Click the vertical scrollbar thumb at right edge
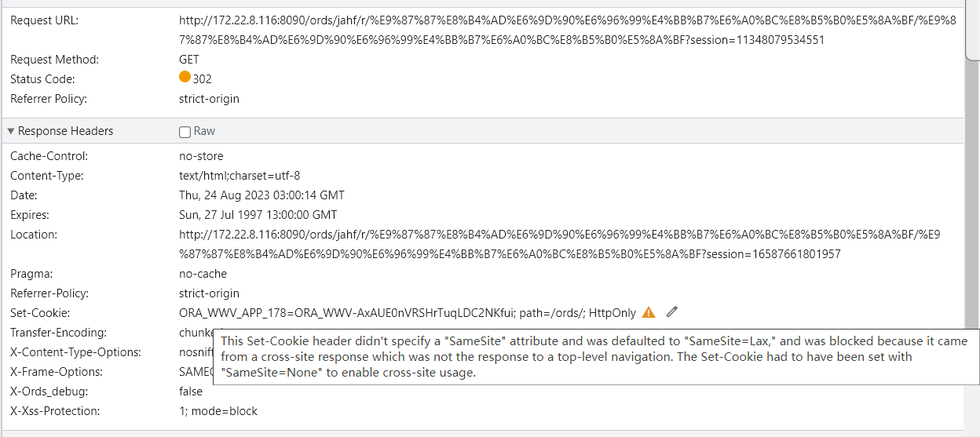The width and height of the screenshot is (980, 437). click(972, 30)
